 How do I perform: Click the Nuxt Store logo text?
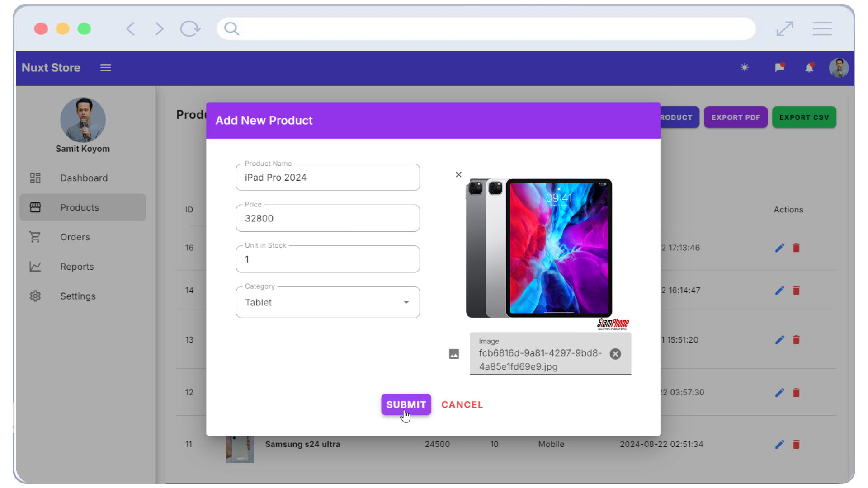pos(51,68)
